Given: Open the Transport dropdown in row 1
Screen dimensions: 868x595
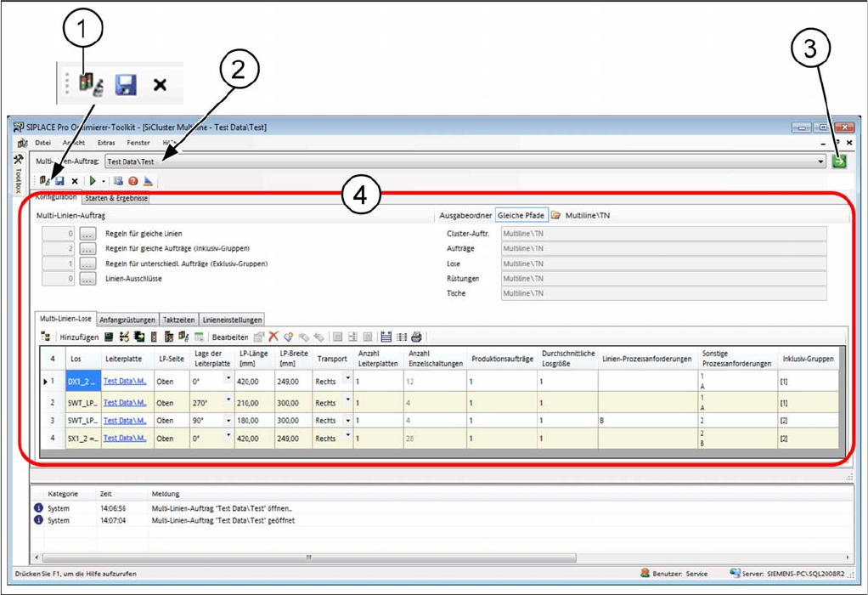Looking at the screenshot, I should [347, 380].
